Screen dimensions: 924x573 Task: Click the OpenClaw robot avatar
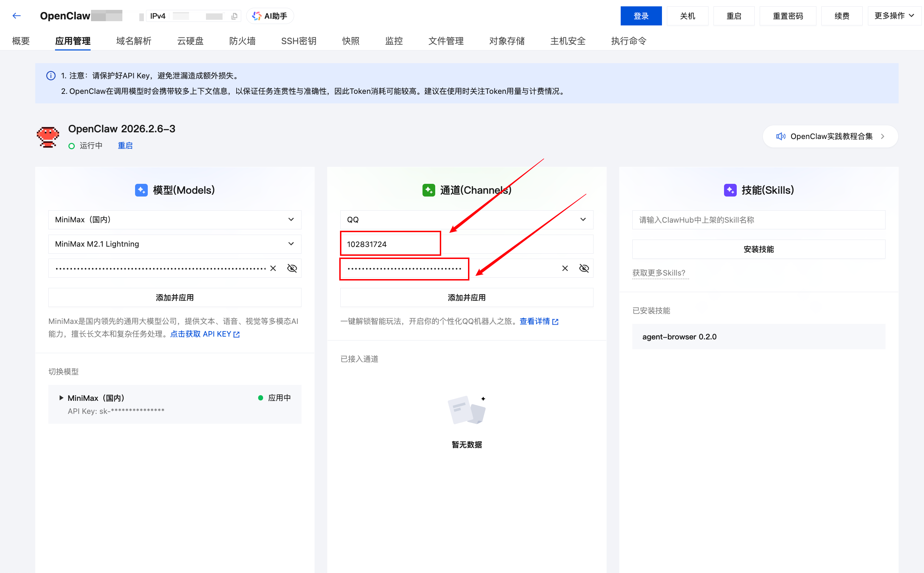click(48, 137)
